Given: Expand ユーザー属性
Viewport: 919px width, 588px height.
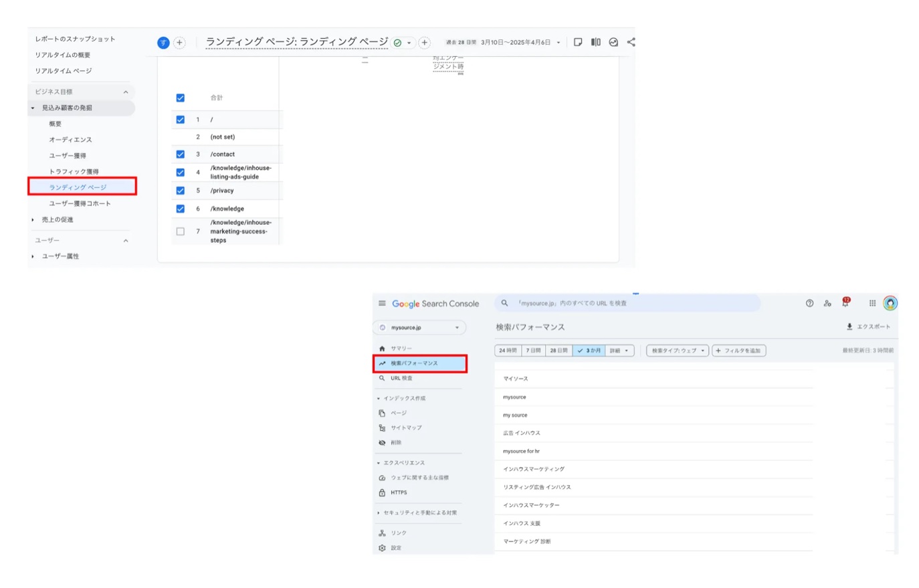Looking at the screenshot, I should (x=33, y=256).
